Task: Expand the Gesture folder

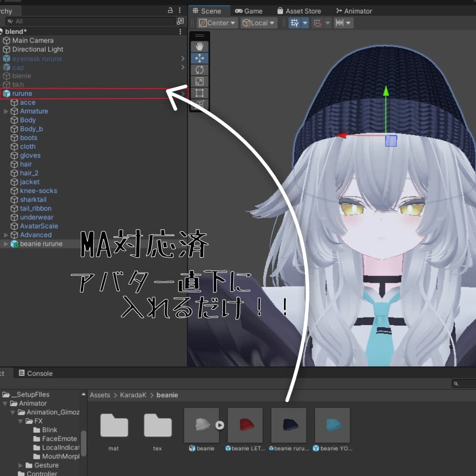Action: click(20, 465)
